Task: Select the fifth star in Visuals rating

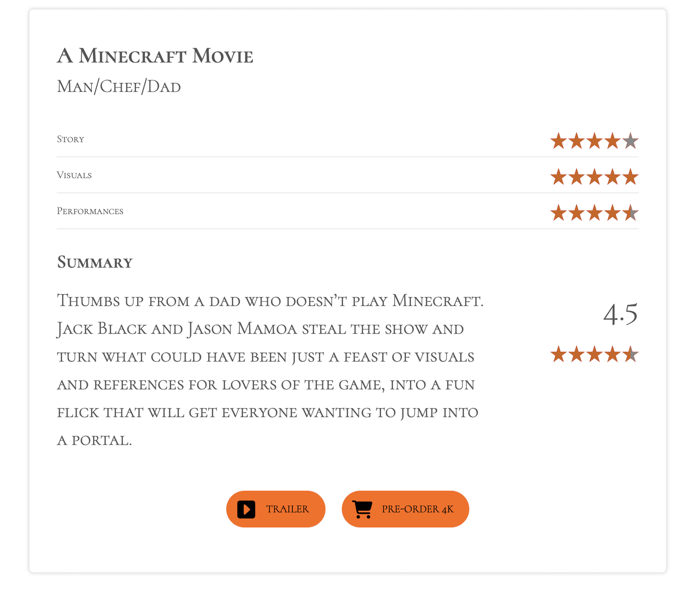Action: click(x=630, y=177)
